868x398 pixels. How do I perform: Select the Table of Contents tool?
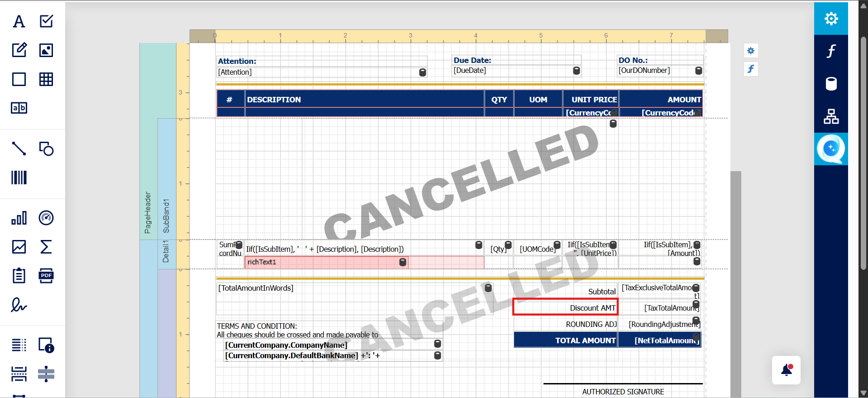pos(19,345)
